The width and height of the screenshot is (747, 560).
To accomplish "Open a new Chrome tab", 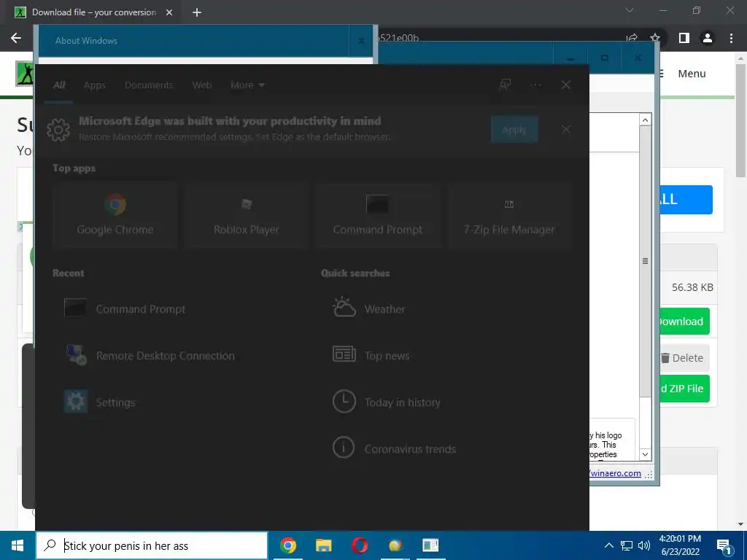I will click(x=197, y=12).
